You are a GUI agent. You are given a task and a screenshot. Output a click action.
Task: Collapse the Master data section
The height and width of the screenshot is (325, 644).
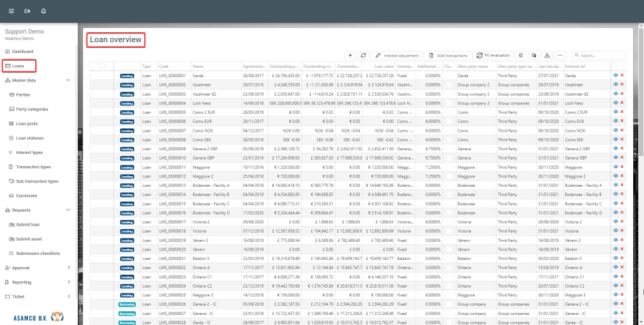click(x=67, y=80)
